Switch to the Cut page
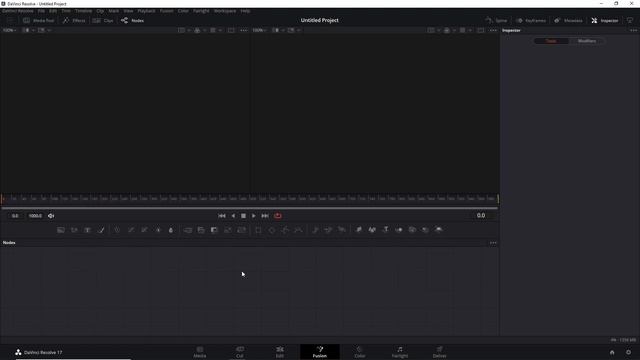Image resolution: width=640 pixels, height=360 pixels. (240, 352)
